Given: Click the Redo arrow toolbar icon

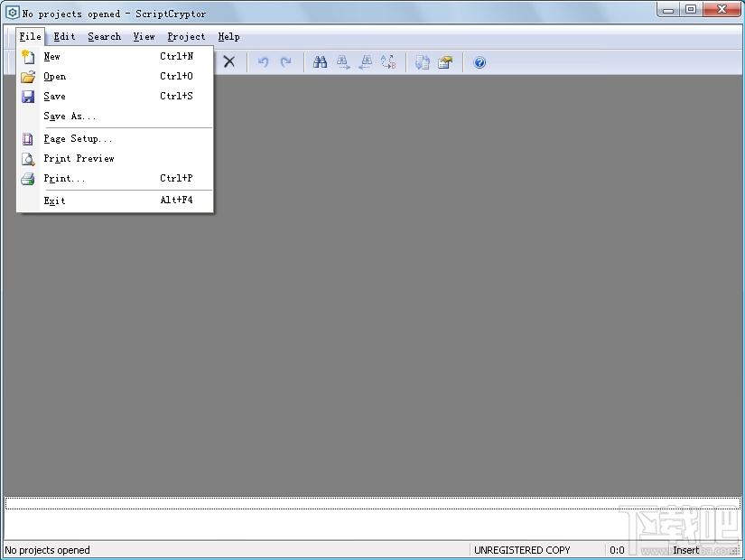Looking at the screenshot, I should [x=286, y=62].
